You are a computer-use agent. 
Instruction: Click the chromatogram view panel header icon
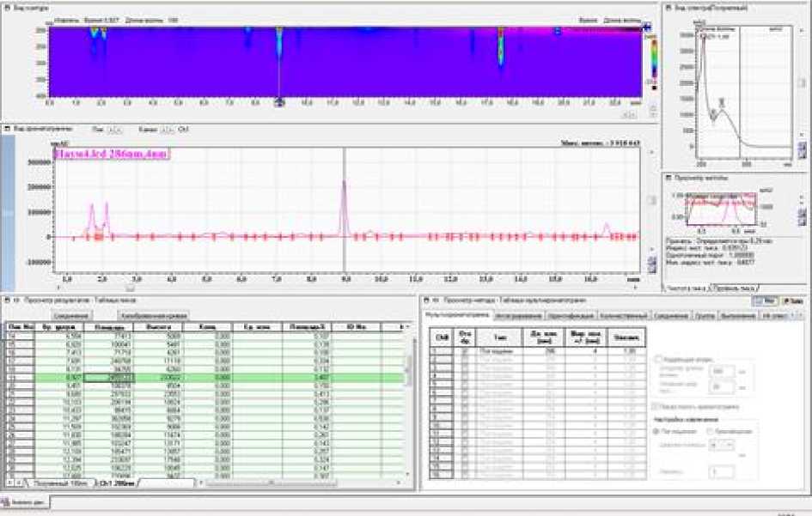click(8, 129)
